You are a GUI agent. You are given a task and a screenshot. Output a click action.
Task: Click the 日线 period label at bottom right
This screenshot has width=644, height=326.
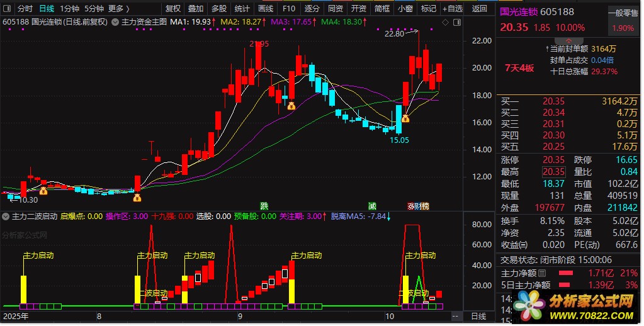(x=478, y=316)
